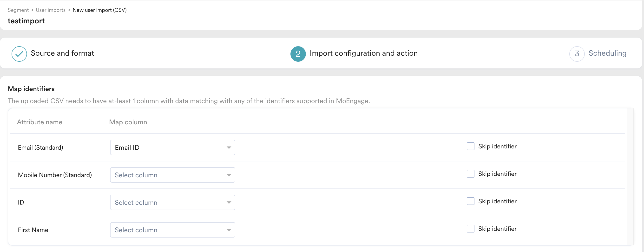Viewport: 644px width, 252px height.
Task: Jump to the Scheduling step label
Action: [x=607, y=53]
